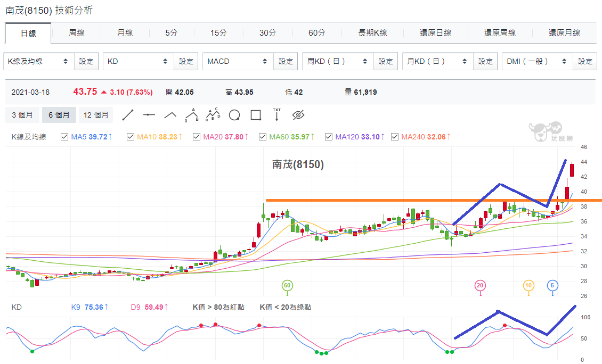The image size is (602, 364).
Task: Select the rectangle drawing tool
Action: [256, 115]
